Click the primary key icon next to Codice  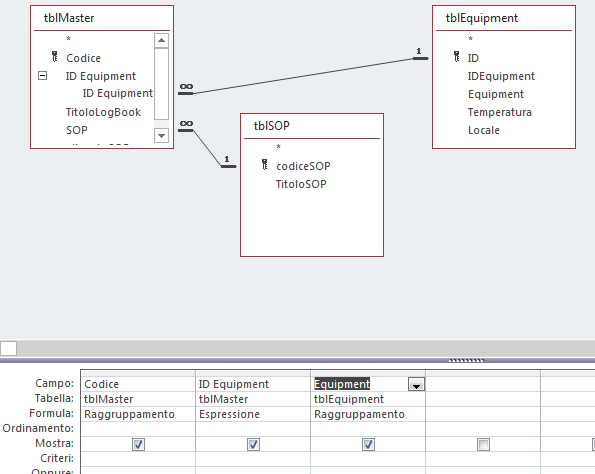[x=55, y=57]
